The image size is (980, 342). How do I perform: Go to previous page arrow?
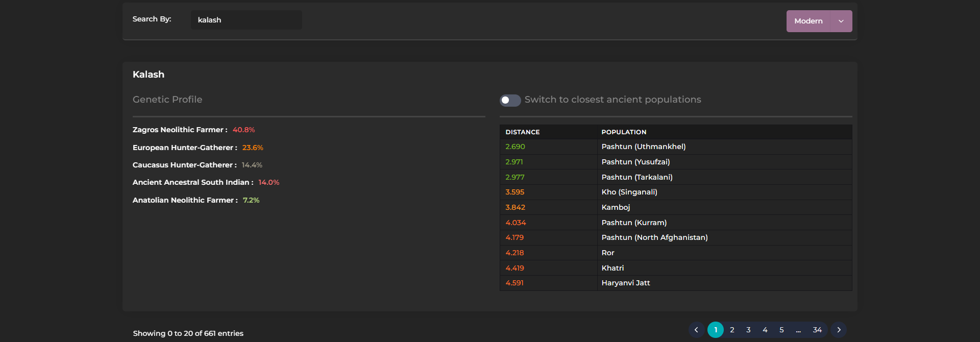696,330
